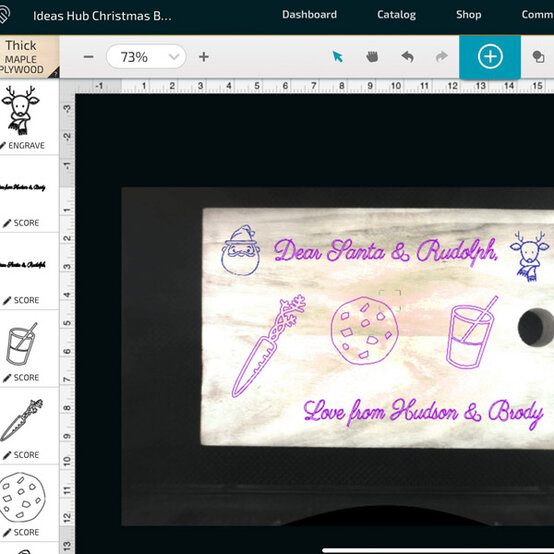The image size is (554, 554).
Task: Open SCORE setting under Dear Santa text
Action: [x=21, y=300]
